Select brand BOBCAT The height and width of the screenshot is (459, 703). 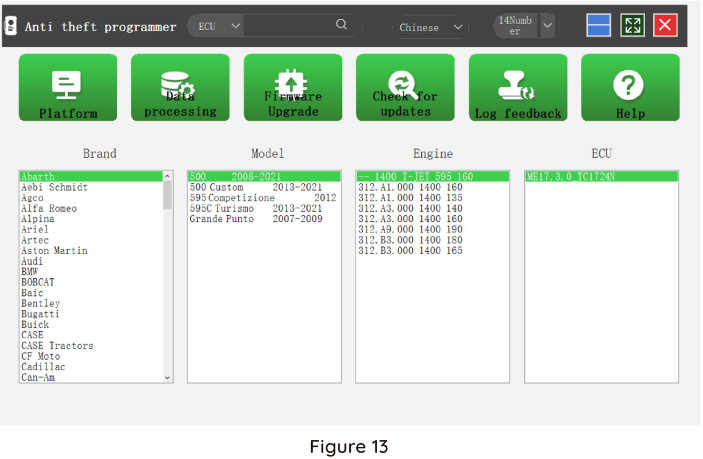coord(91,282)
